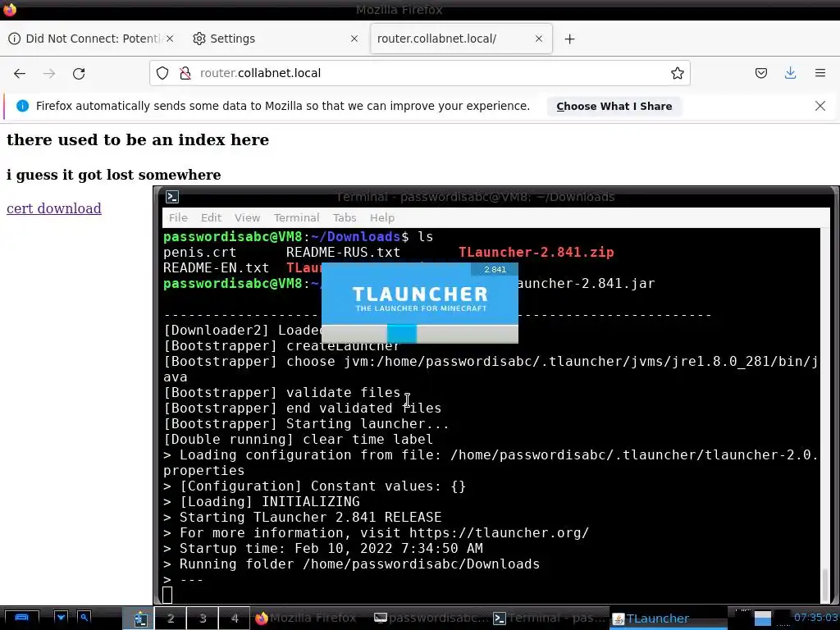Switch to workspace 2 in the taskbar
Image resolution: width=840 pixels, height=630 pixels.
171,619
